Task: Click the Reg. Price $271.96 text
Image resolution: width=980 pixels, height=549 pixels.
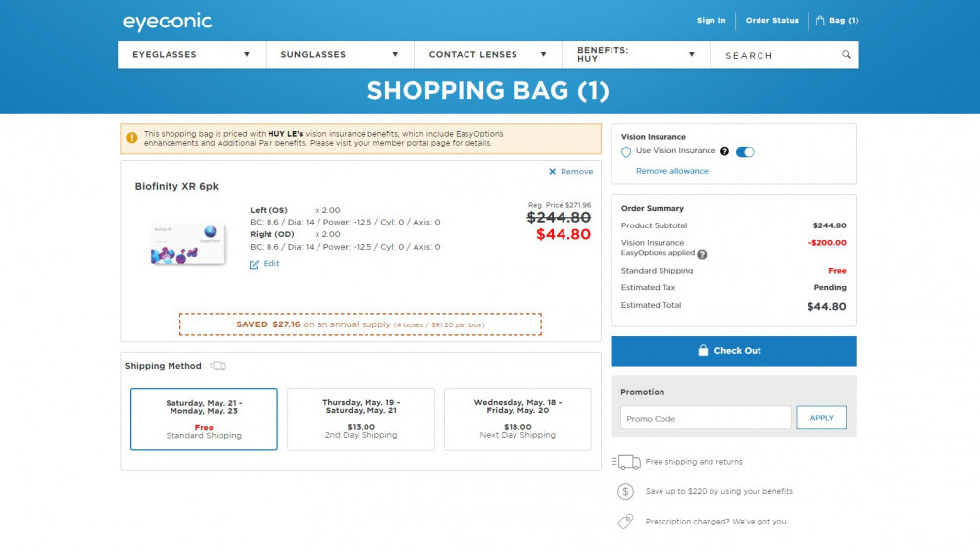Action: pos(560,205)
